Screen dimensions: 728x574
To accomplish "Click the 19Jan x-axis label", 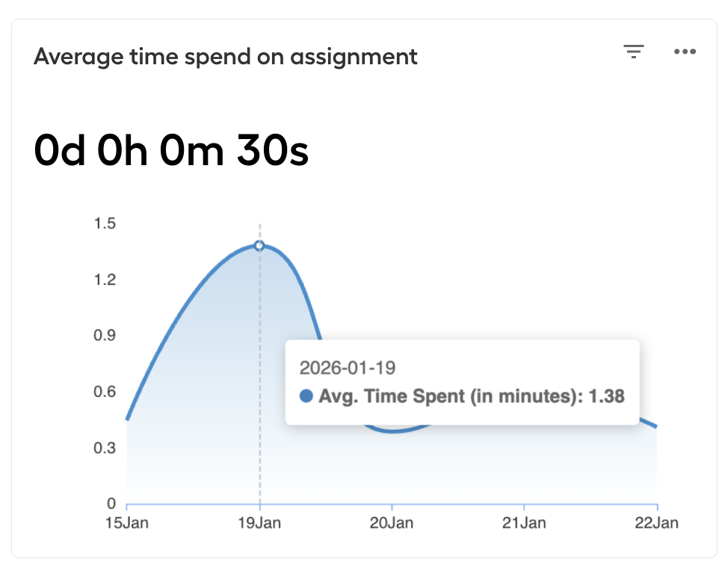I will pyautogui.click(x=259, y=523).
